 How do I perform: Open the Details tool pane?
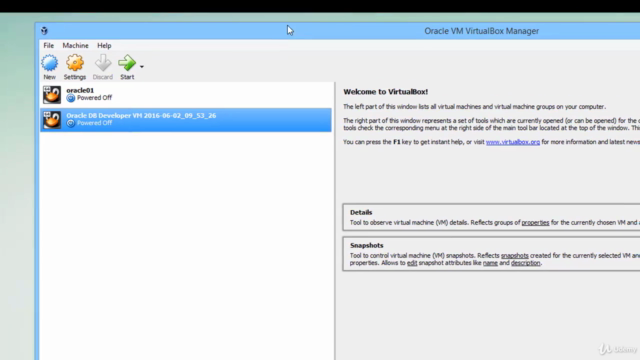tap(491, 217)
